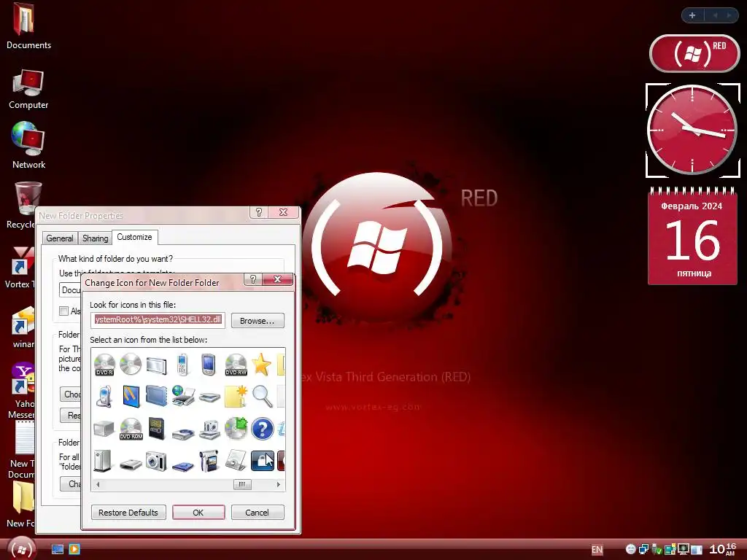Select the DVD-RW disc icon

coord(236,365)
